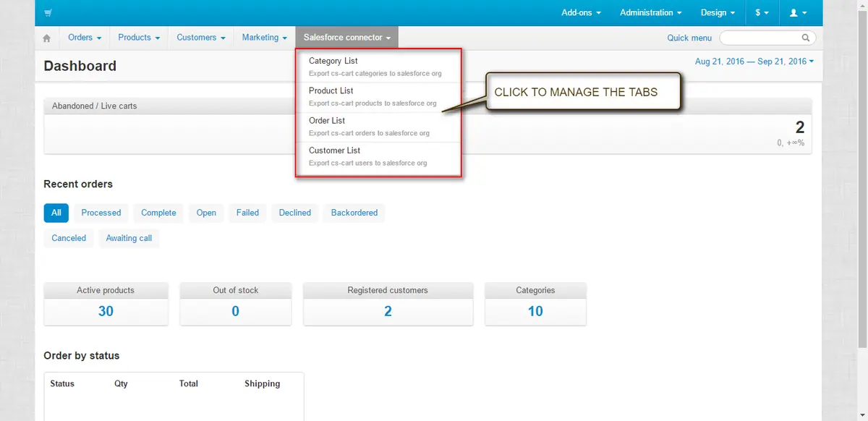This screenshot has height=421, width=868.
Task: Select Category List from the menu
Action: click(x=333, y=61)
